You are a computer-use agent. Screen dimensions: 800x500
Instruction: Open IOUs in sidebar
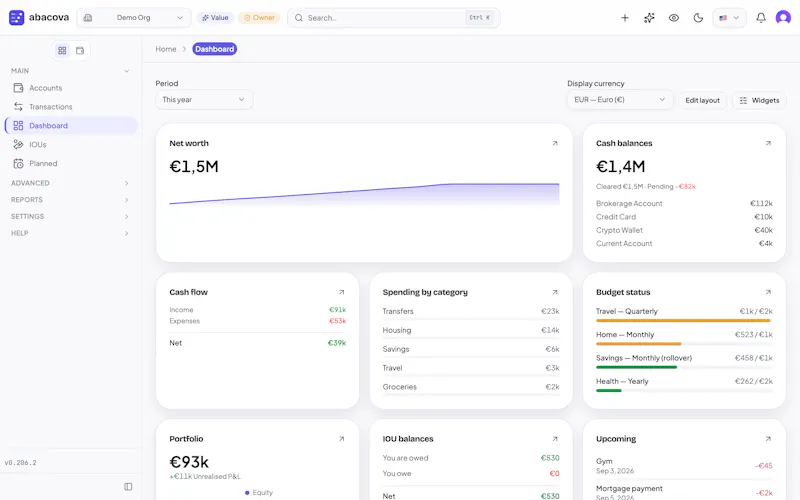point(70,144)
